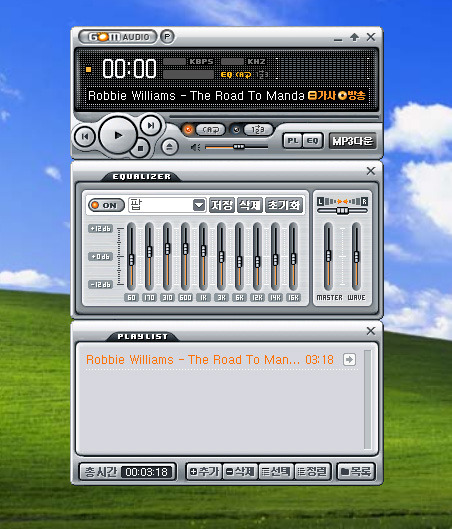
Task: Click the 추가 add button in the playlist
Action: (204, 471)
